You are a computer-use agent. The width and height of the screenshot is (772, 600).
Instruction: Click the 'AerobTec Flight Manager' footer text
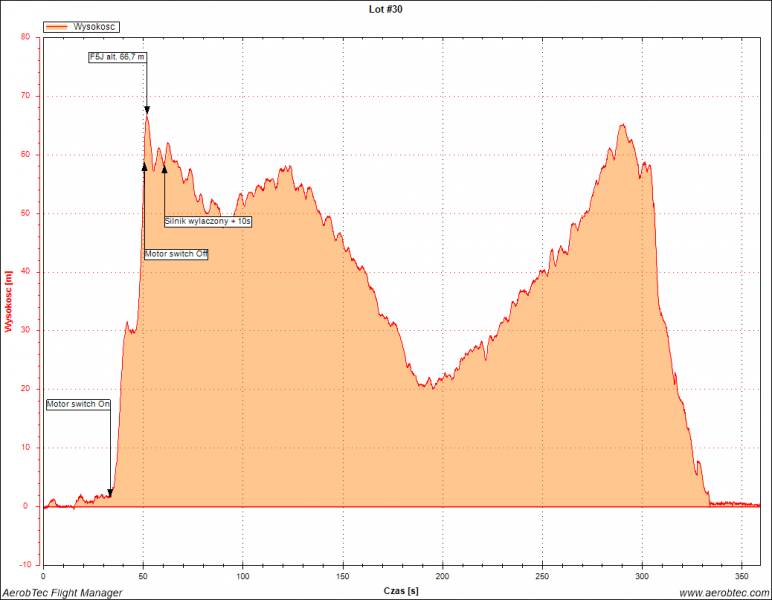(x=62, y=593)
